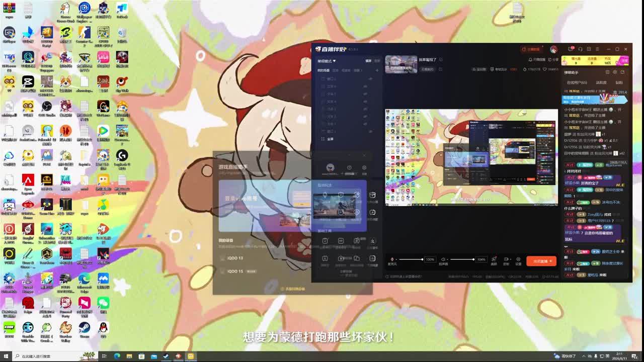644x362 pixels.
Task: Open the WeChat desktop shortcut
Action: coord(103,305)
